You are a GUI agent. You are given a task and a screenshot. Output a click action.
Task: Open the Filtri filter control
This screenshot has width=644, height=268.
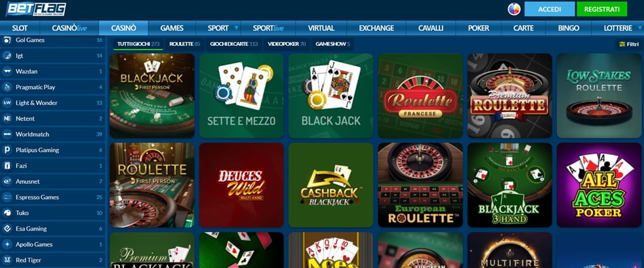pos(629,44)
